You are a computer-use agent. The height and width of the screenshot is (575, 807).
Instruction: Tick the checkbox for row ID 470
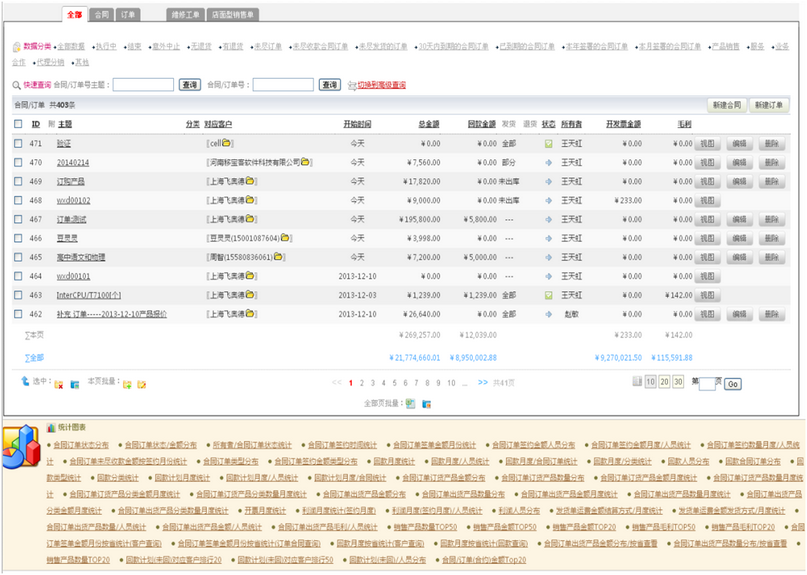coord(18,163)
